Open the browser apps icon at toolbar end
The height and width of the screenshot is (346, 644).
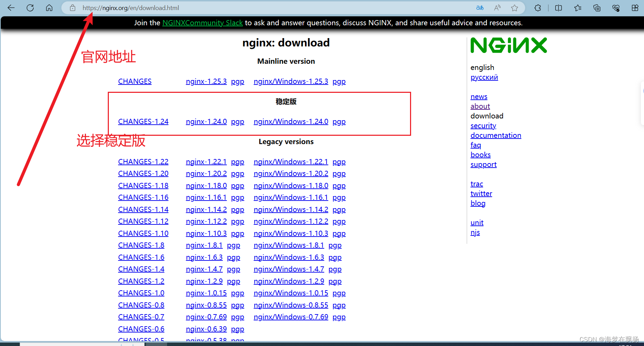point(635,8)
